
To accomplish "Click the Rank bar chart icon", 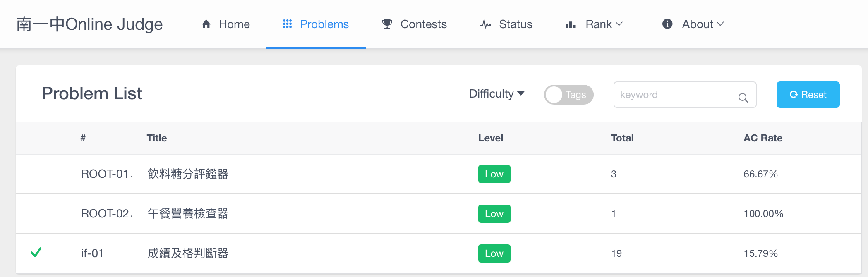I will pyautogui.click(x=571, y=25).
